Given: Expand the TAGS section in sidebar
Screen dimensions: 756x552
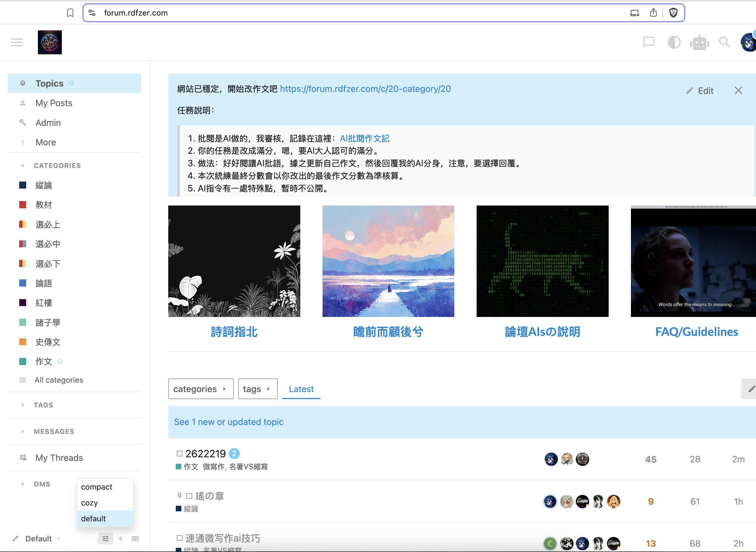Looking at the screenshot, I should pyautogui.click(x=43, y=405).
